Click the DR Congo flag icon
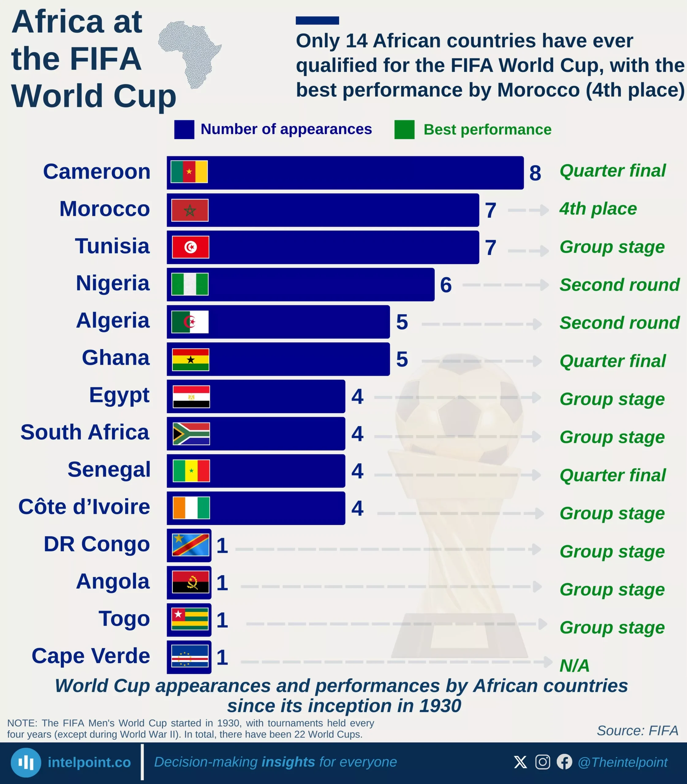This screenshot has width=687, height=784. tap(191, 545)
